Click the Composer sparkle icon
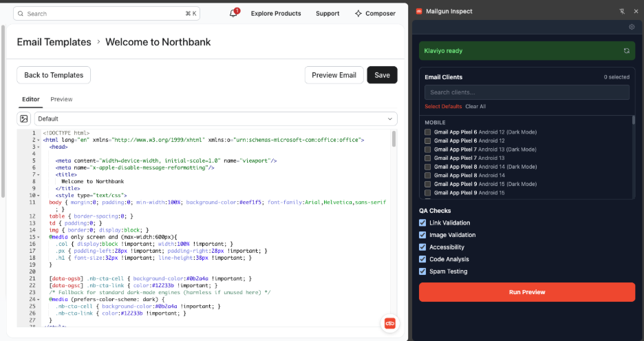 pos(358,14)
